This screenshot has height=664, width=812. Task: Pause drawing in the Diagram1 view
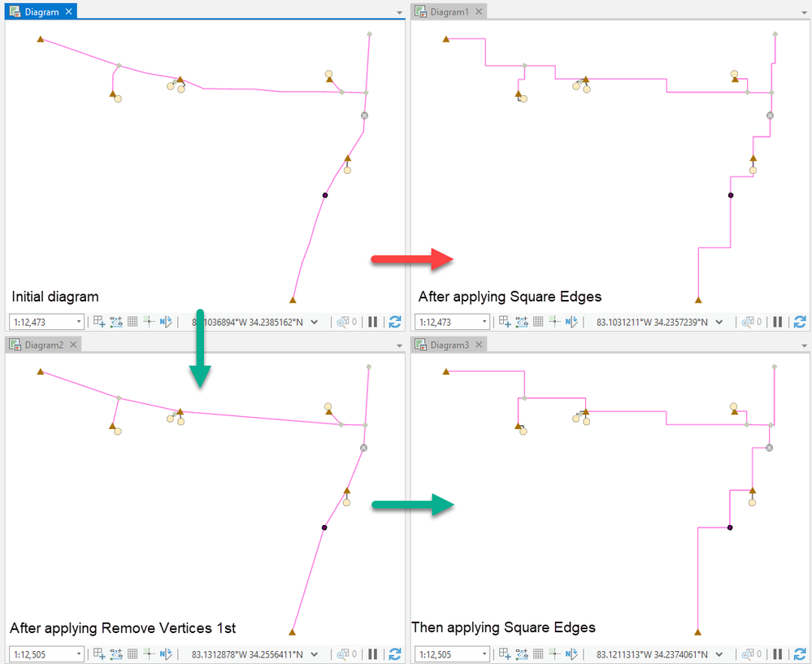pos(777,322)
